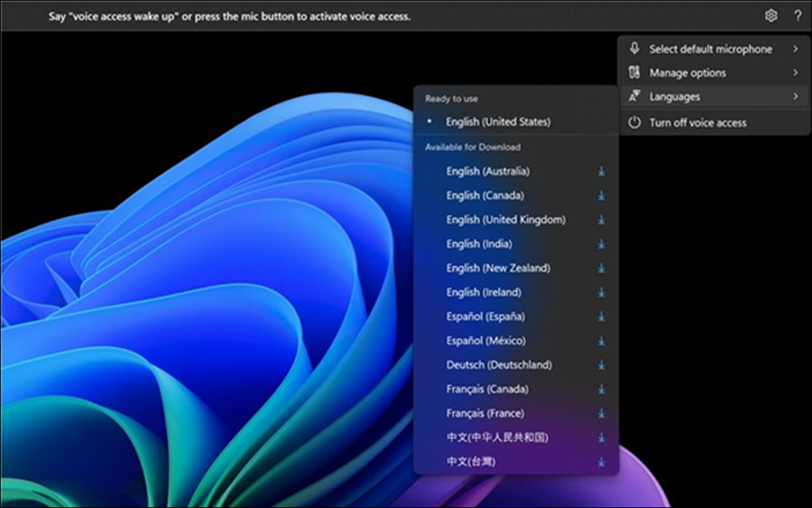Screen dimensions: 812x508
Task: Download the English (United Kingdom) language pack
Action: pyautogui.click(x=601, y=220)
